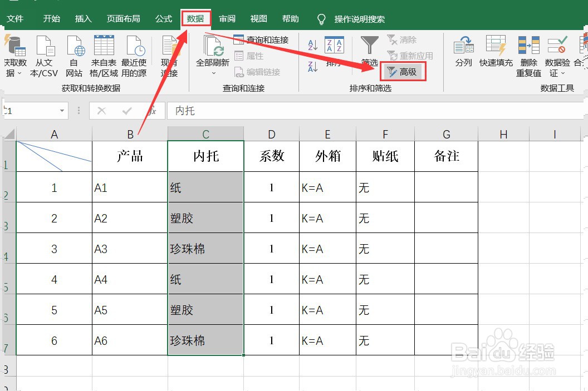Viewport: 588px width, 391px height.
Task: Select 无 cell in A4 row
Action: [x=385, y=279]
